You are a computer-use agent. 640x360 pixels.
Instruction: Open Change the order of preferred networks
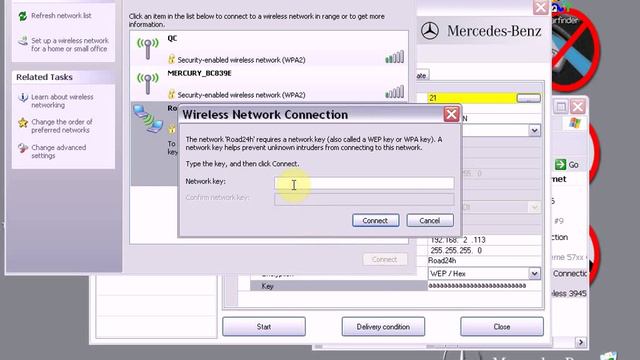pyautogui.click(x=62, y=126)
